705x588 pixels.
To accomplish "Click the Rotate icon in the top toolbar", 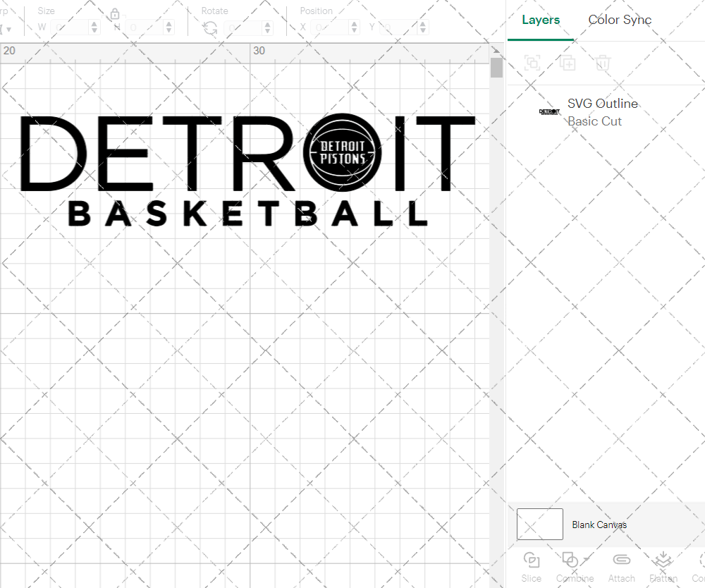I will (209, 26).
